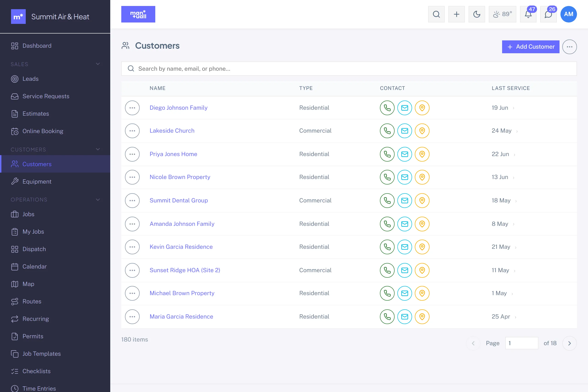588x392 pixels.
Task: Expand last service 19 Jun chevron
Action: (513, 108)
